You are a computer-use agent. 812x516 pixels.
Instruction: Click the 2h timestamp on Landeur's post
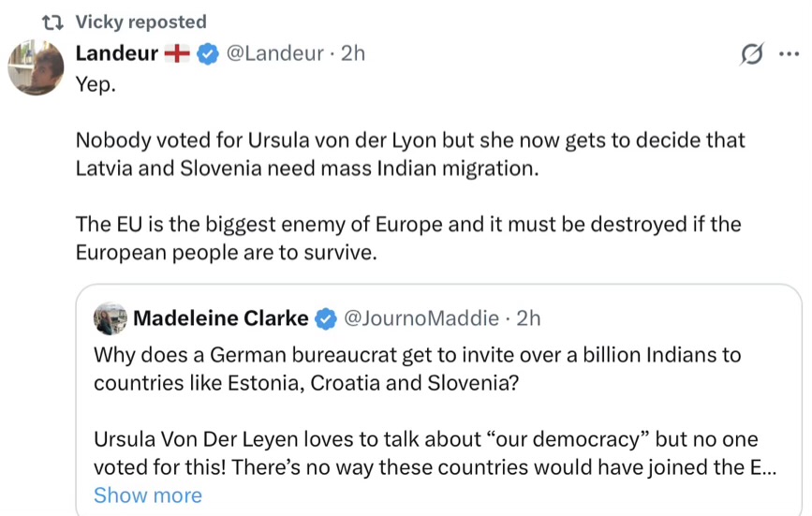click(353, 54)
